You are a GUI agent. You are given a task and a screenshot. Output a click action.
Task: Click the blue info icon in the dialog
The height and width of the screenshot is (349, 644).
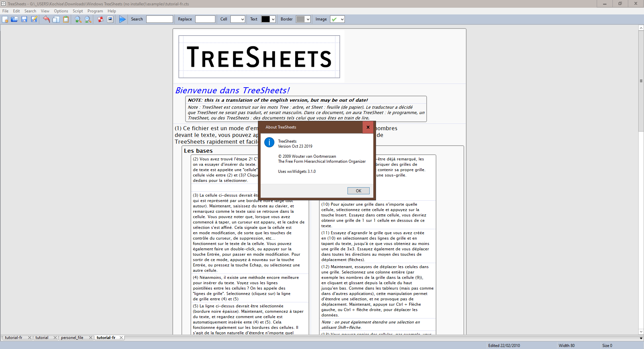[269, 142]
